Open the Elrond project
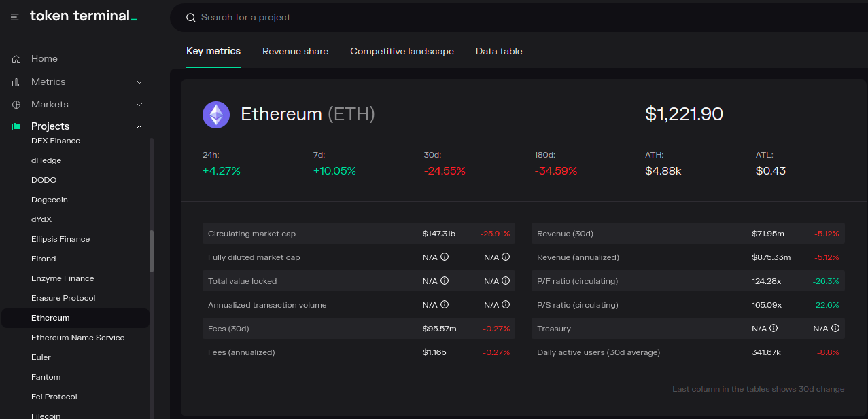The height and width of the screenshot is (419, 868). tap(44, 259)
